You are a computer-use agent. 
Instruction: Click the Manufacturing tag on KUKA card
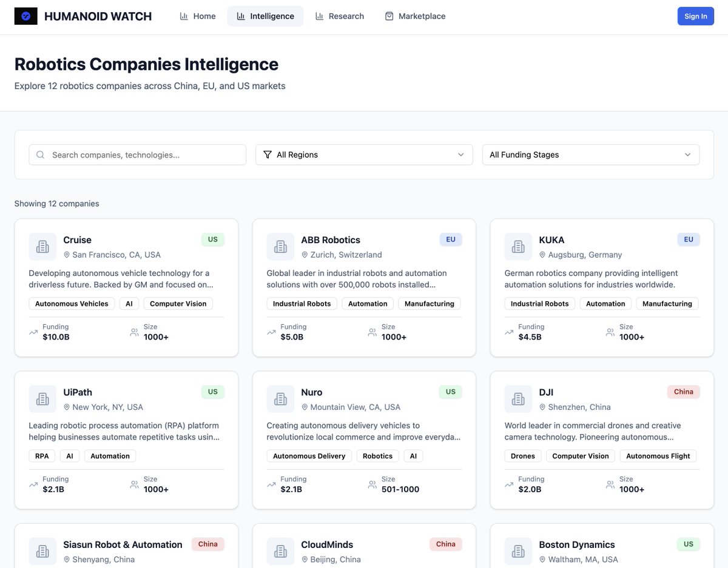tap(667, 304)
